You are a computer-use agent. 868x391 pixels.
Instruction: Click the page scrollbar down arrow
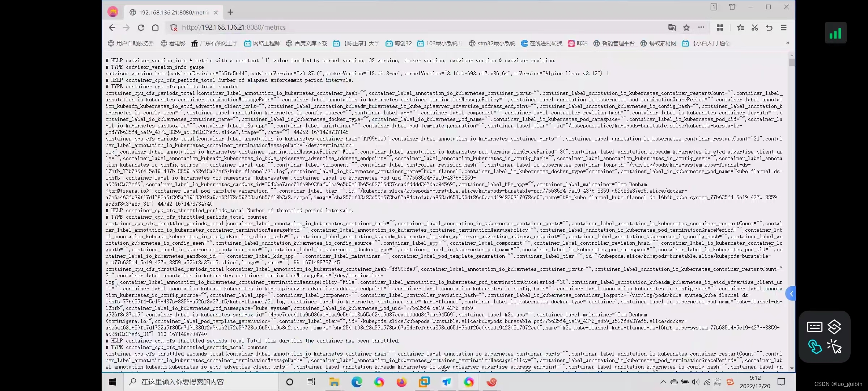click(x=792, y=368)
